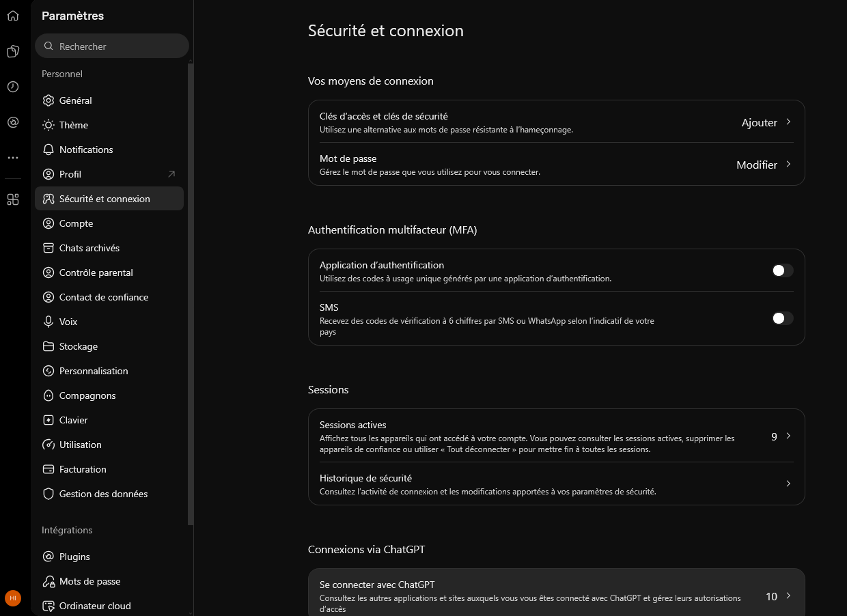Open the Historique de sécurité row title

[365, 478]
